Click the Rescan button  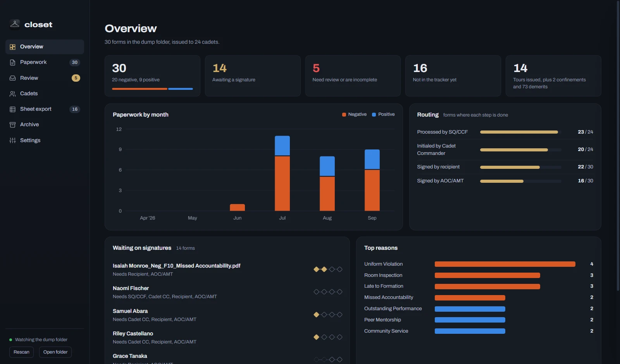[21, 352]
